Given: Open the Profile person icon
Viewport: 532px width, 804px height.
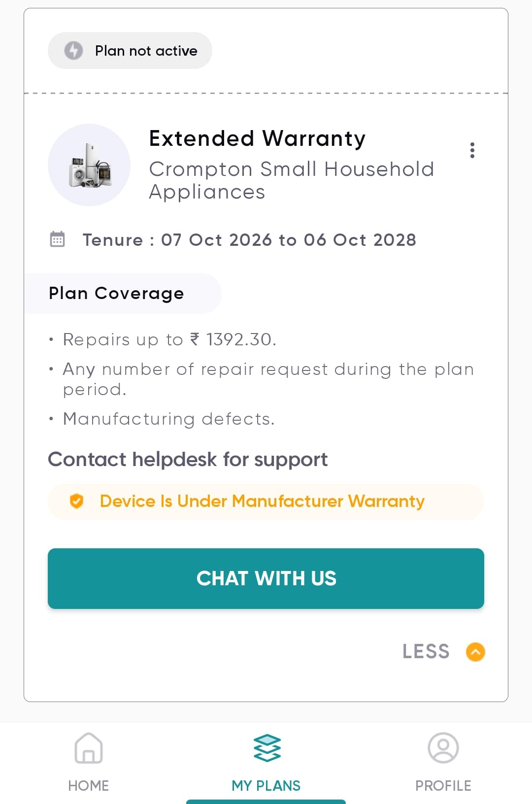Looking at the screenshot, I should pos(443,748).
